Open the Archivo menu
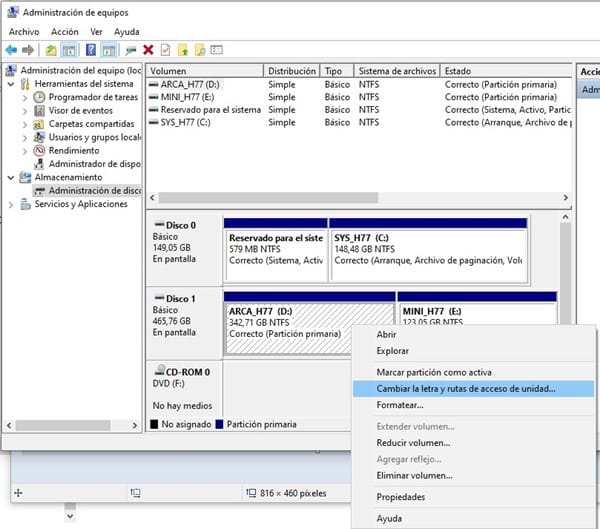The width and height of the screenshot is (600, 529). [24, 32]
